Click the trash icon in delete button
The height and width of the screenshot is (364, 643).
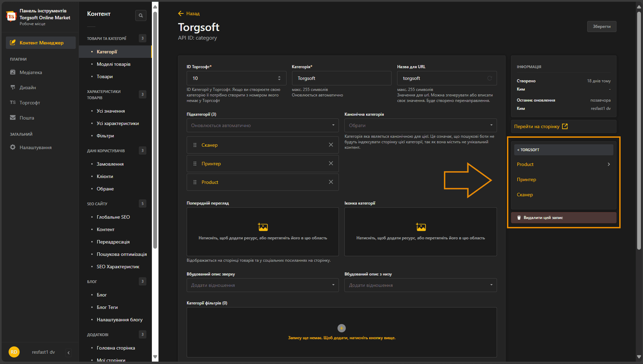519,218
